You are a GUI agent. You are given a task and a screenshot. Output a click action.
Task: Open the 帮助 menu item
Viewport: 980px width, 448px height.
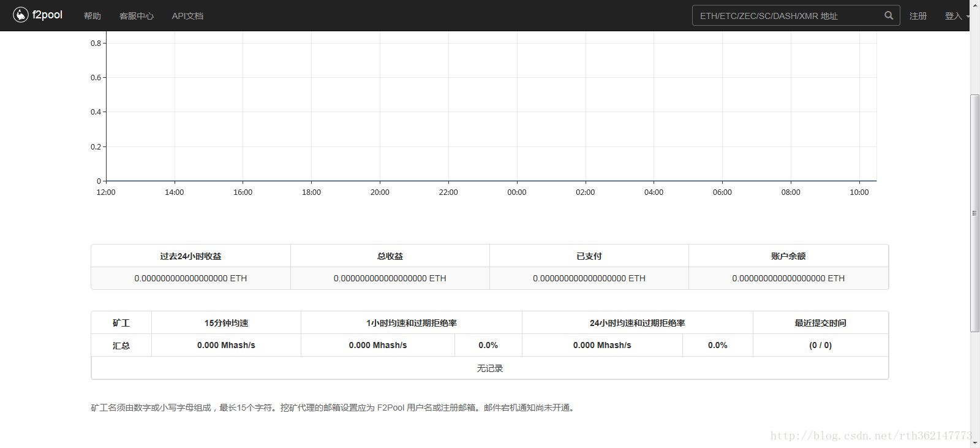[x=92, y=16]
